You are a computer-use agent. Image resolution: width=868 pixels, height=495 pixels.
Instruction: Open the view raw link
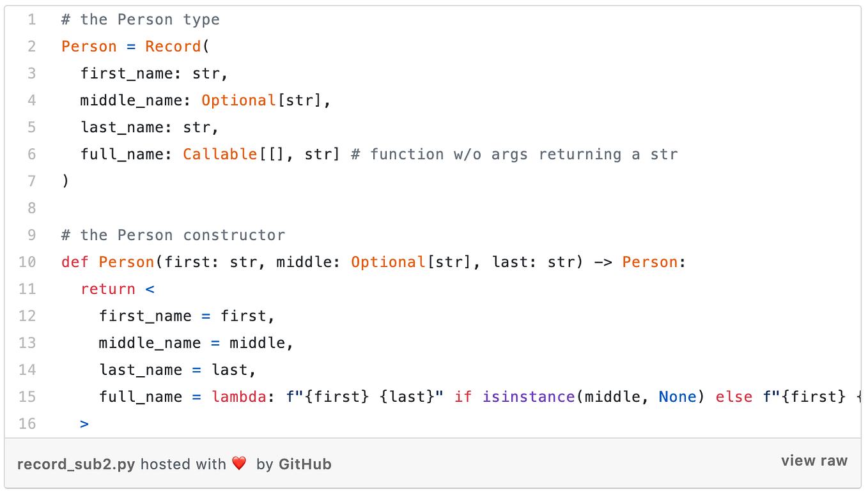pyautogui.click(x=814, y=461)
